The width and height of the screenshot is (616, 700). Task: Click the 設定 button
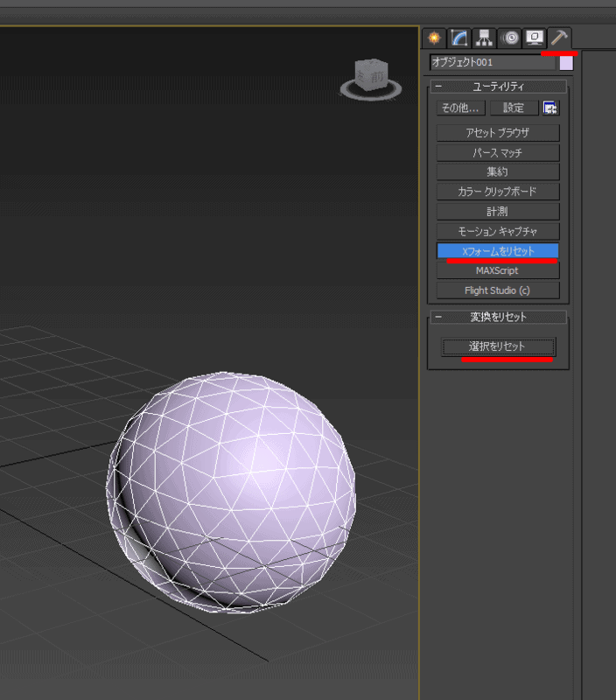tap(514, 108)
